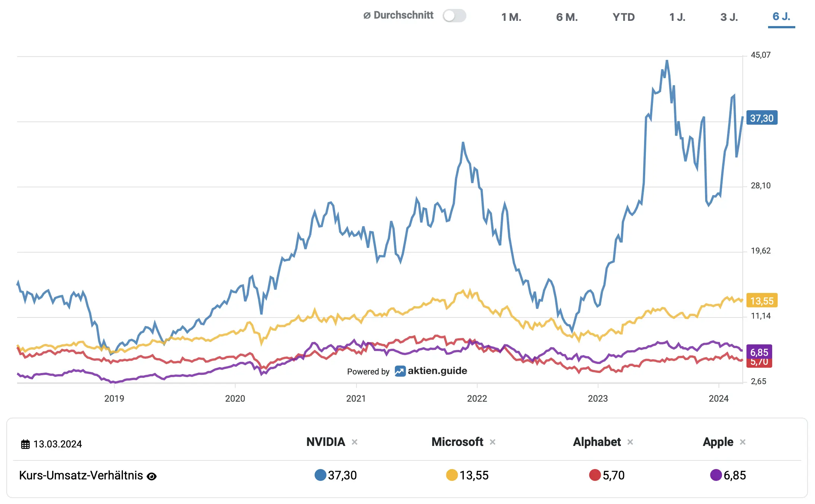Click the 2021 x-axis label
Image resolution: width=815 pixels, height=504 pixels.
pyautogui.click(x=356, y=398)
